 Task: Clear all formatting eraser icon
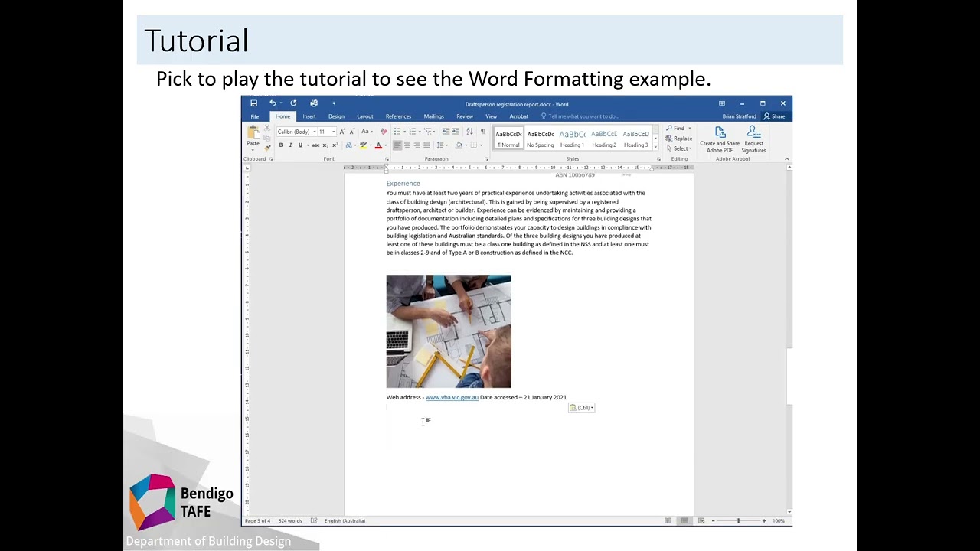(384, 132)
